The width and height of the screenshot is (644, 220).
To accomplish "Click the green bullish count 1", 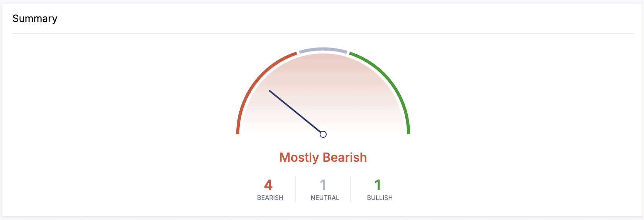I will [378, 185].
